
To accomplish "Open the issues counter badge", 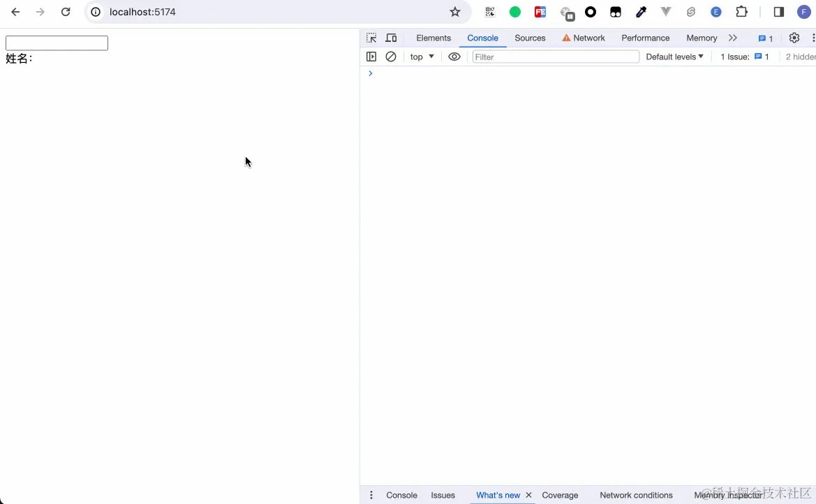I will (x=766, y=38).
